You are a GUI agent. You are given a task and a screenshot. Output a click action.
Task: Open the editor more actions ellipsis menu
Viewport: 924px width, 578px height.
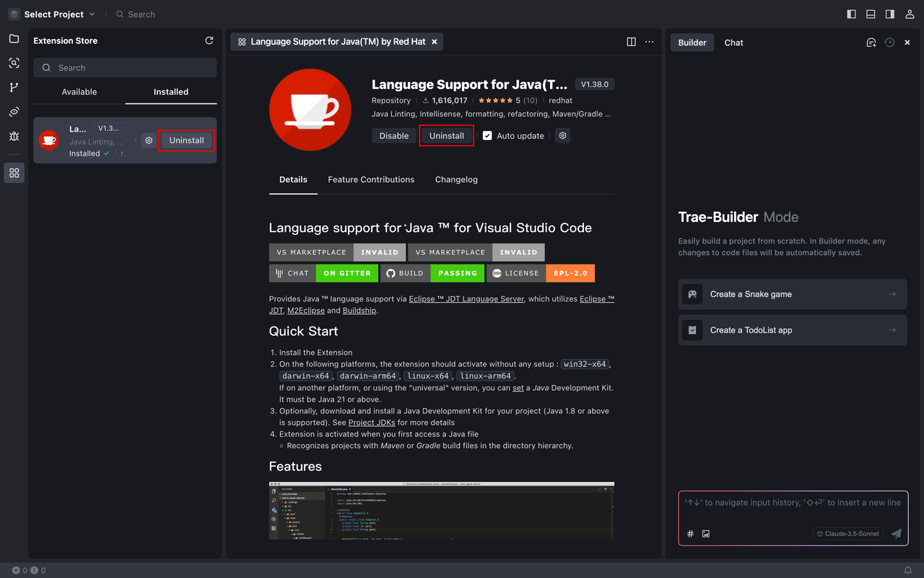(649, 42)
